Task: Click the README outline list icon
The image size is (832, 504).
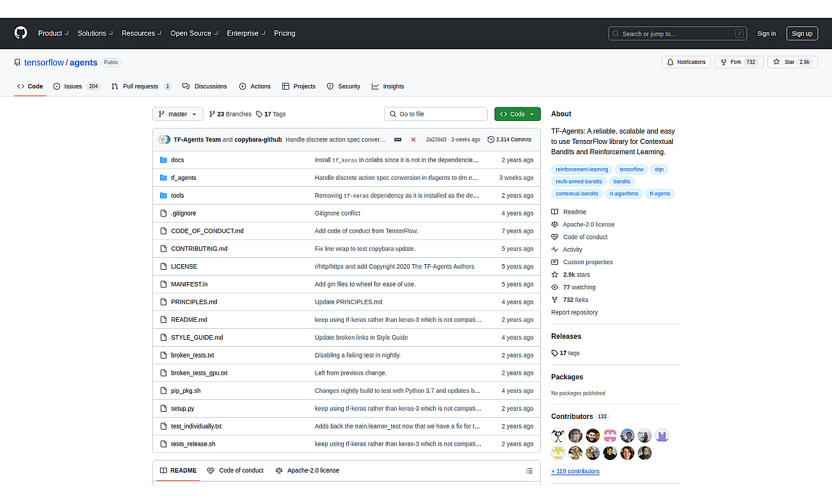Action: [x=529, y=471]
